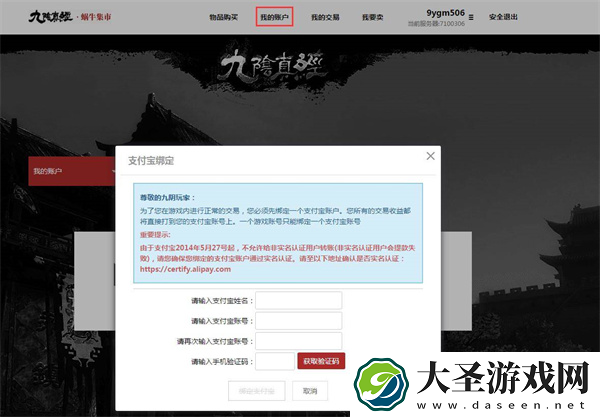600x417 pixels.
Task: Click the 重要提示: red heading text
Action: 155,235
